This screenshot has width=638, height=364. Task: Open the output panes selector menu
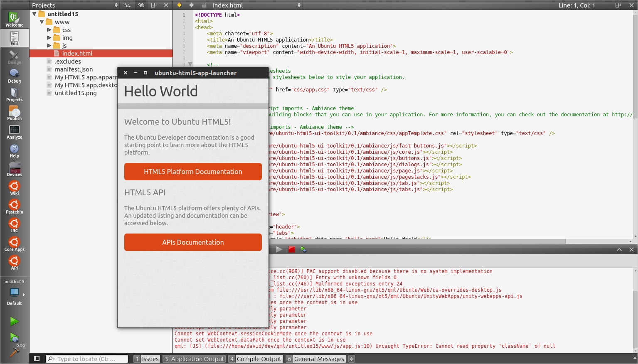(352, 359)
